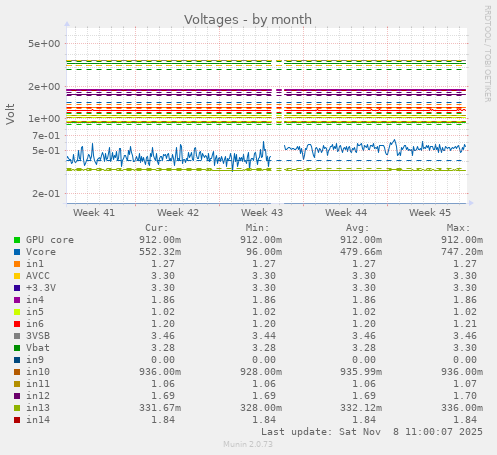Click the voltage graph plot area

pos(267,115)
